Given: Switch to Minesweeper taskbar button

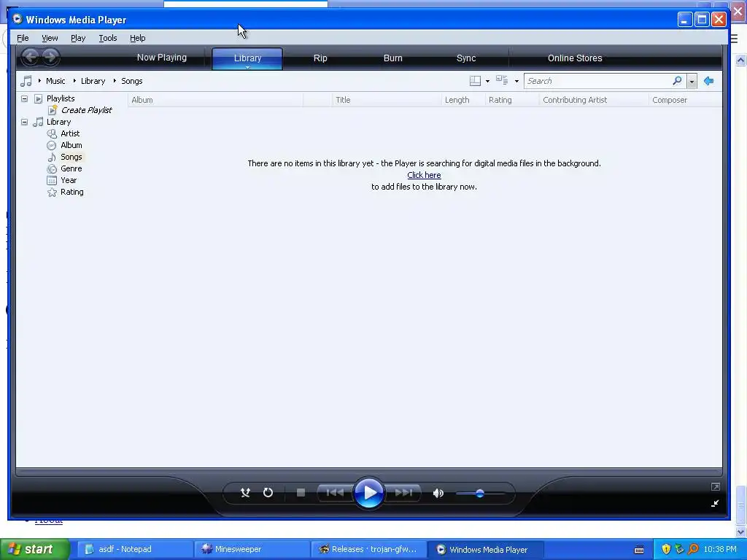Looking at the screenshot, I should (252, 550).
